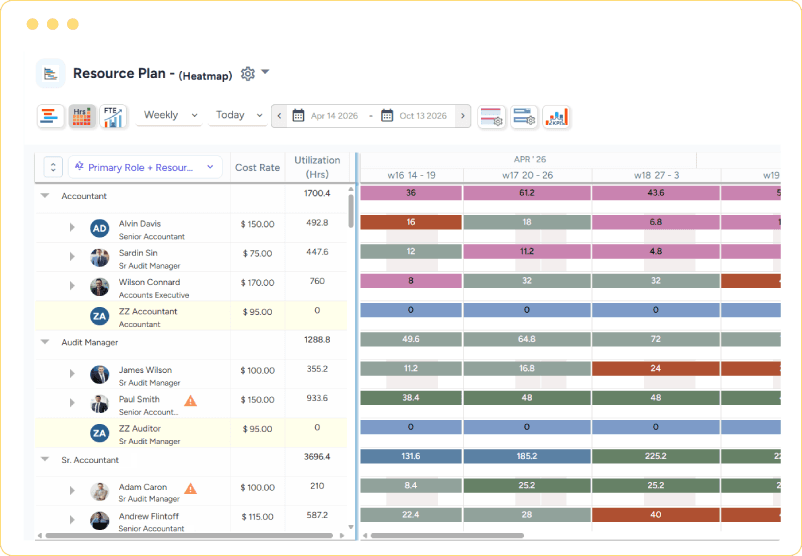Click Sr. Accountant utilization 3696.4
Viewport: 802px width, 556px height.
[x=317, y=457]
